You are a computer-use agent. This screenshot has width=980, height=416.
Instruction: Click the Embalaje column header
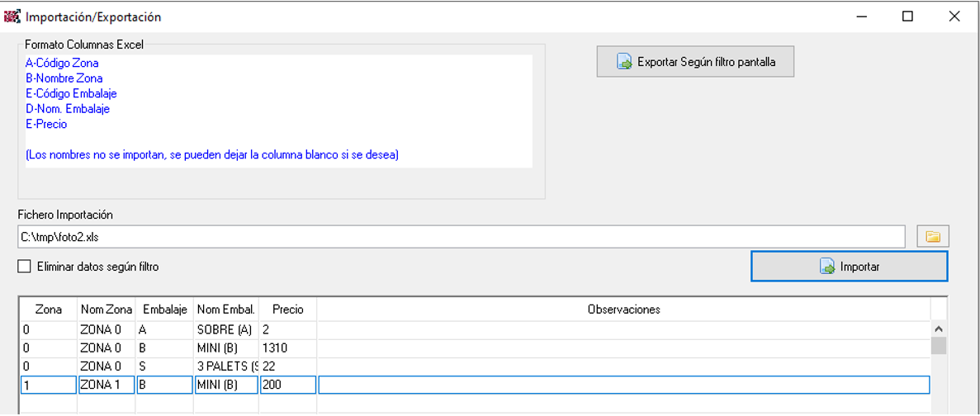(x=165, y=310)
